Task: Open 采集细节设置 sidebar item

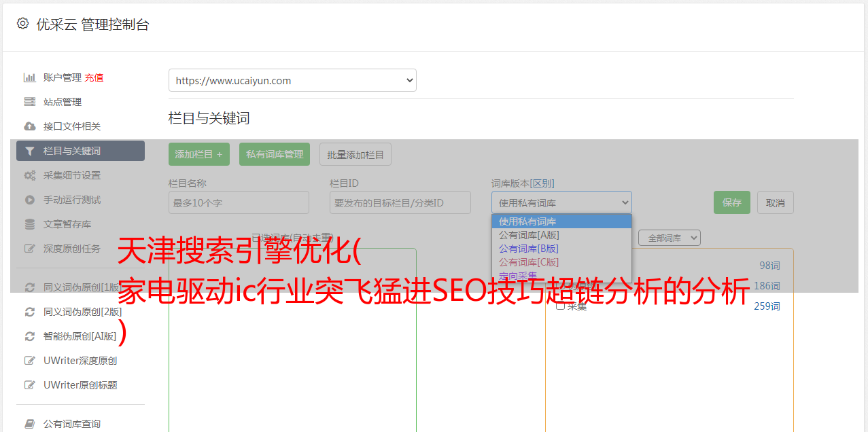Action: (72, 175)
